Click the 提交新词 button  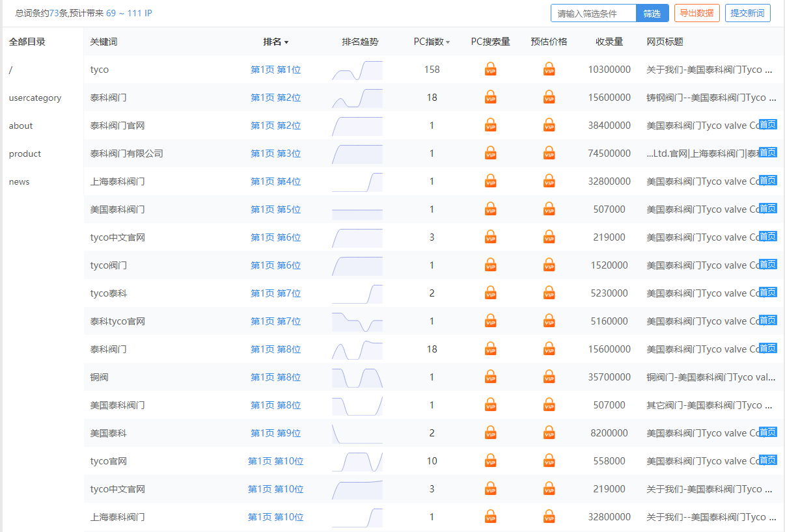point(747,14)
